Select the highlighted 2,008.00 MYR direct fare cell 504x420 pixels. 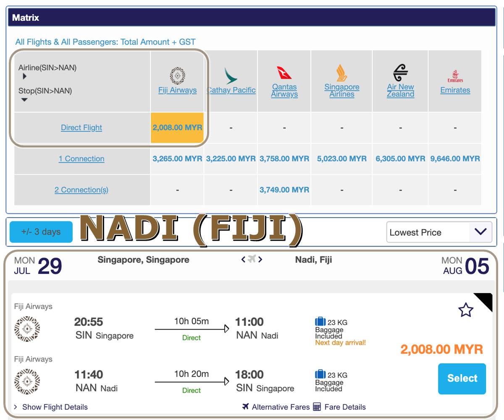[x=177, y=128]
